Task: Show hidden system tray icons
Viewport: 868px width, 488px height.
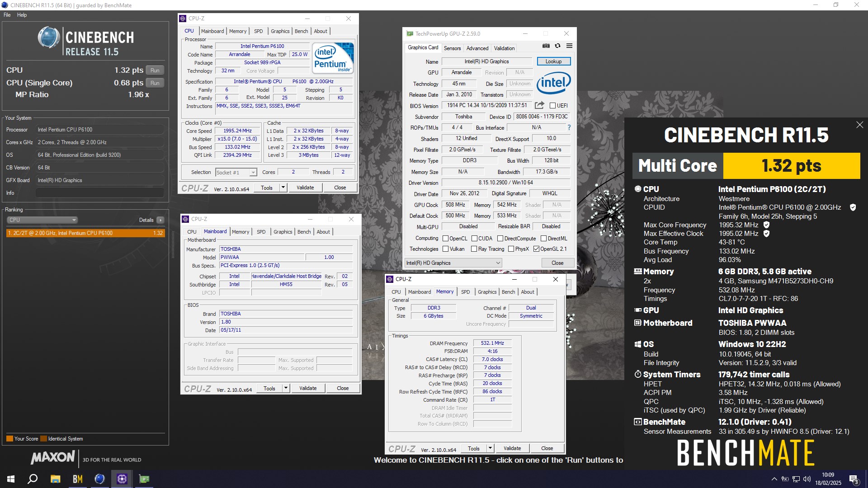Action: pyautogui.click(x=774, y=479)
